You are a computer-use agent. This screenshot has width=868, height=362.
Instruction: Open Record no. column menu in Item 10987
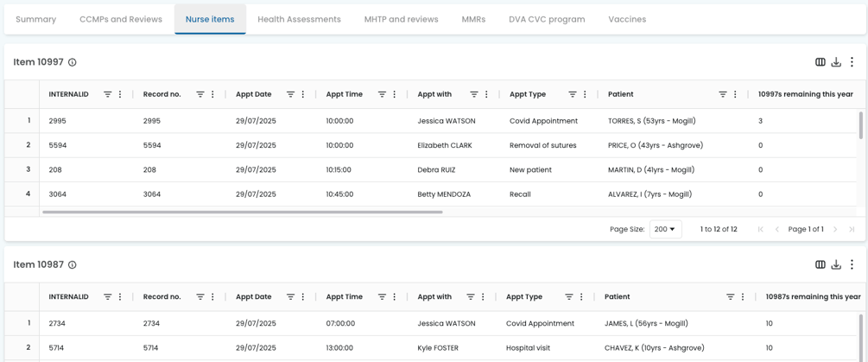(x=212, y=296)
